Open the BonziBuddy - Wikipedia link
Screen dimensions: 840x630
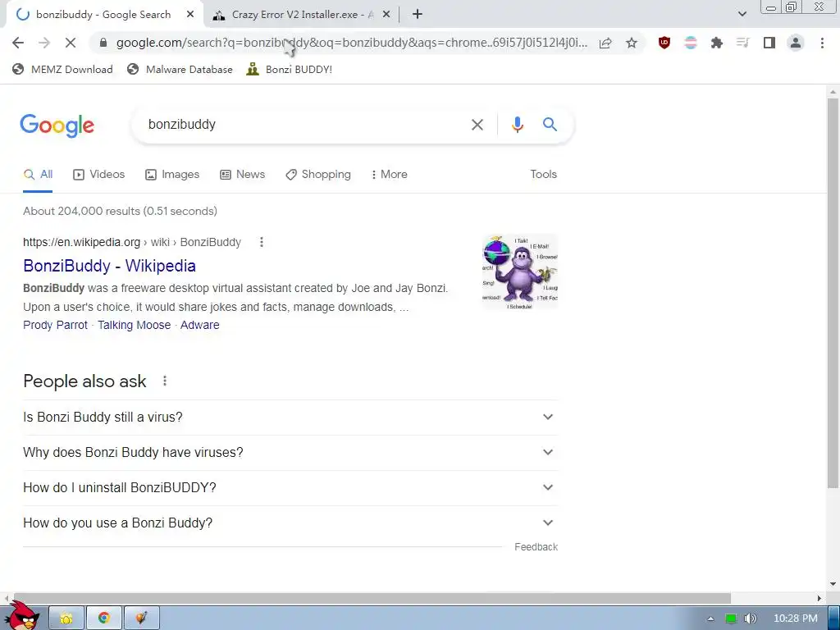(109, 266)
